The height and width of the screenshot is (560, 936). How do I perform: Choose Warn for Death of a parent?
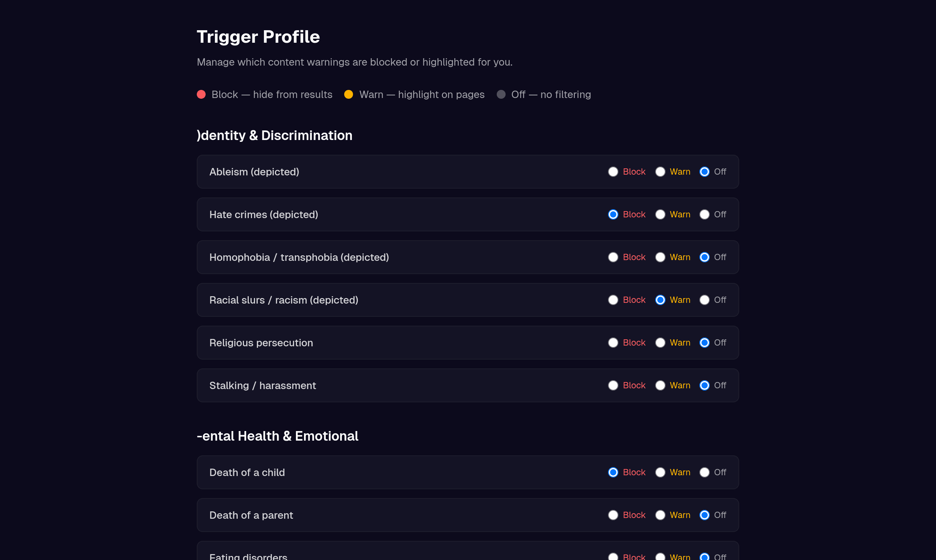[660, 515]
